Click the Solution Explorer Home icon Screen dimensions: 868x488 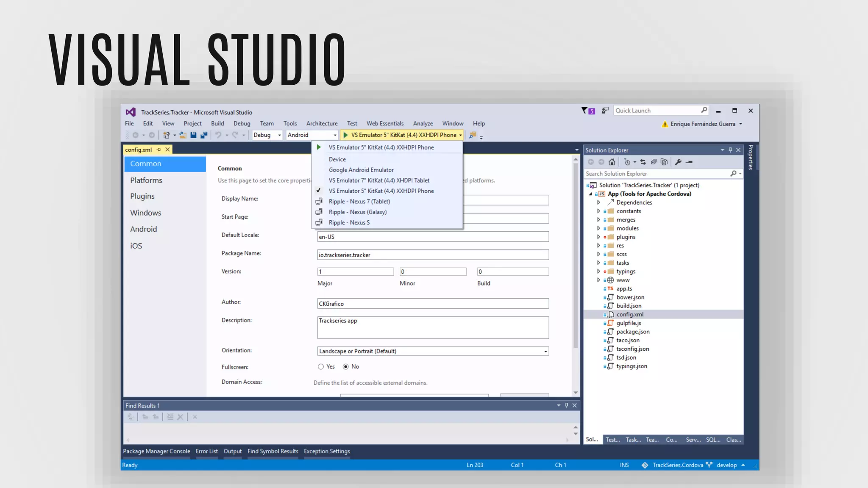[612, 162]
